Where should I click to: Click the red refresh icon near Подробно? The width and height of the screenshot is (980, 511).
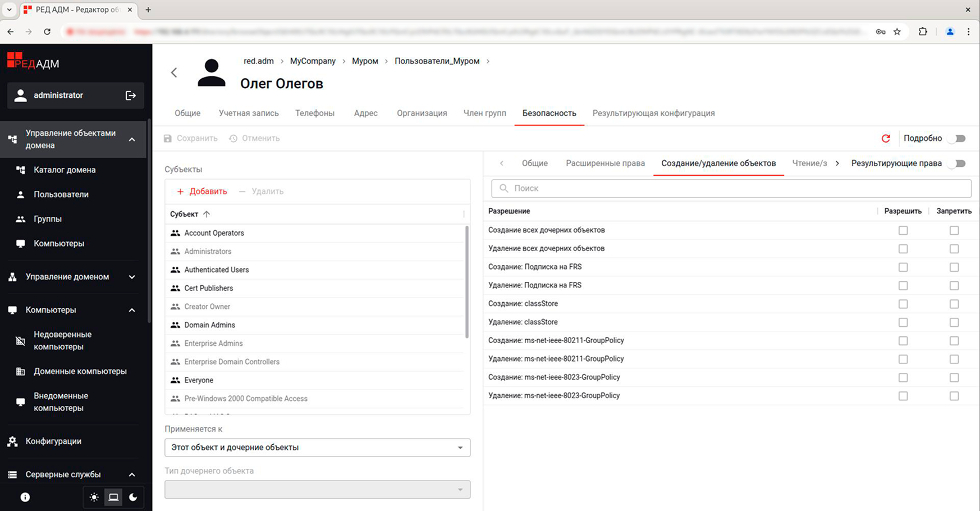pos(886,138)
